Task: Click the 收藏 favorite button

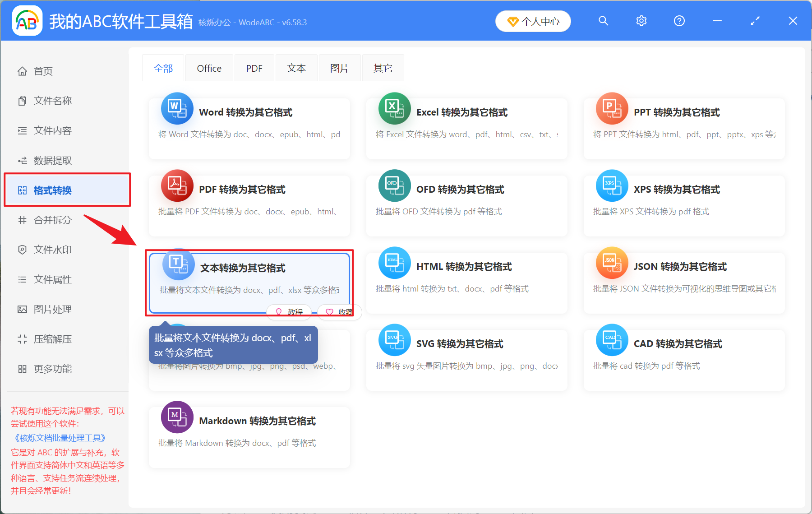Action: tap(339, 312)
